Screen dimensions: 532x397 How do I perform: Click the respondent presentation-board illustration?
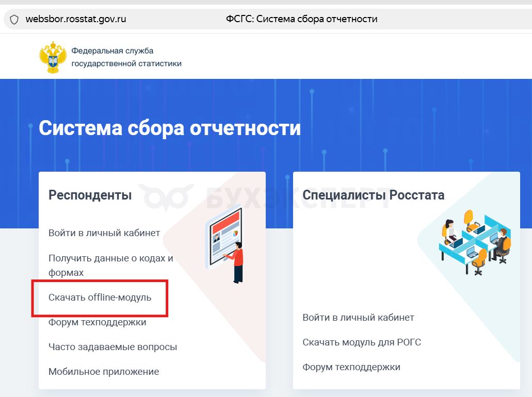[x=225, y=244]
